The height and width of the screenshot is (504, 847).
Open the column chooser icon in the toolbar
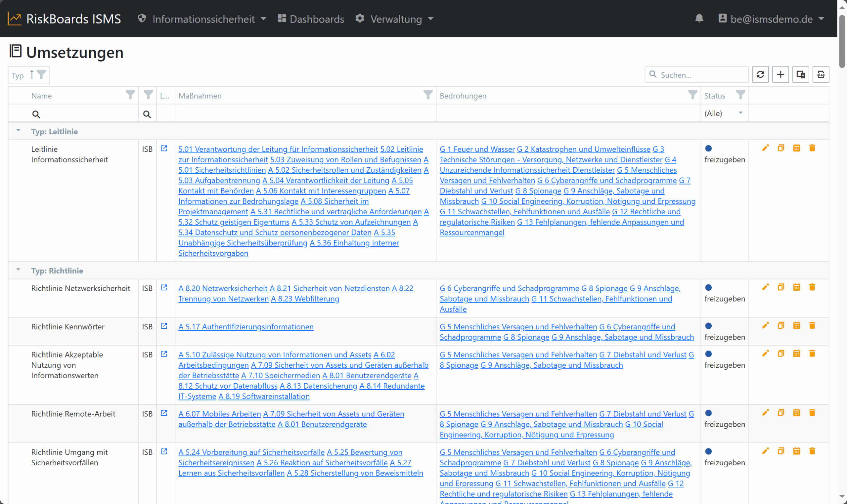tap(800, 74)
